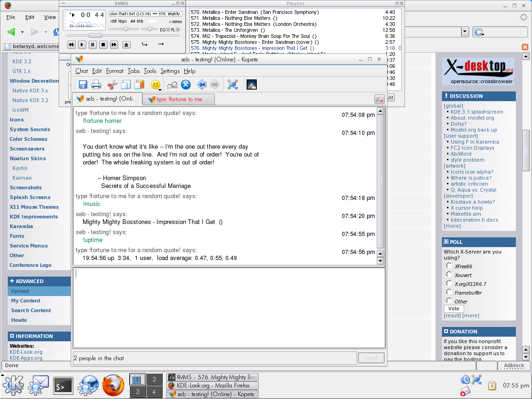Viewport: 532px width, 399px height.
Task: Click the XMMS song position seek slider
Action: [95, 36]
